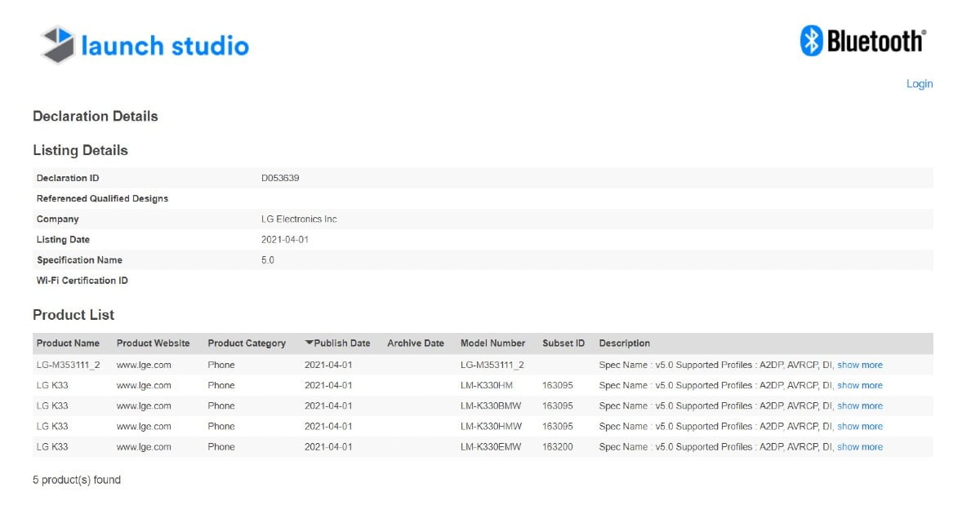Click the Listing Date value 2021-04-01

coord(285,239)
